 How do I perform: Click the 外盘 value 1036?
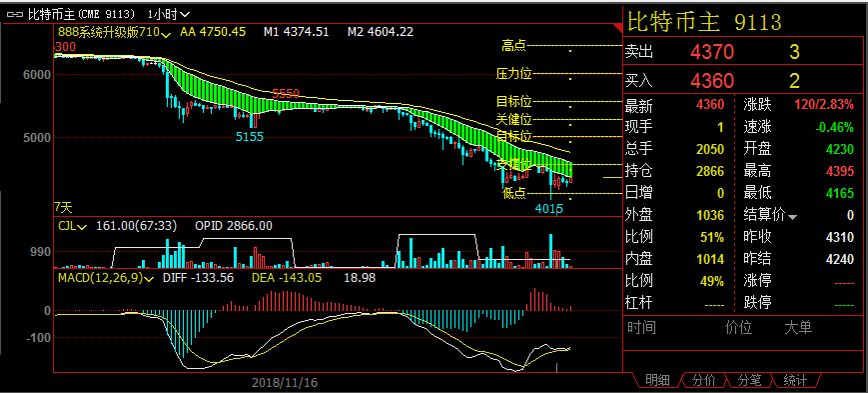pyautogui.click(x=710, y=215)
